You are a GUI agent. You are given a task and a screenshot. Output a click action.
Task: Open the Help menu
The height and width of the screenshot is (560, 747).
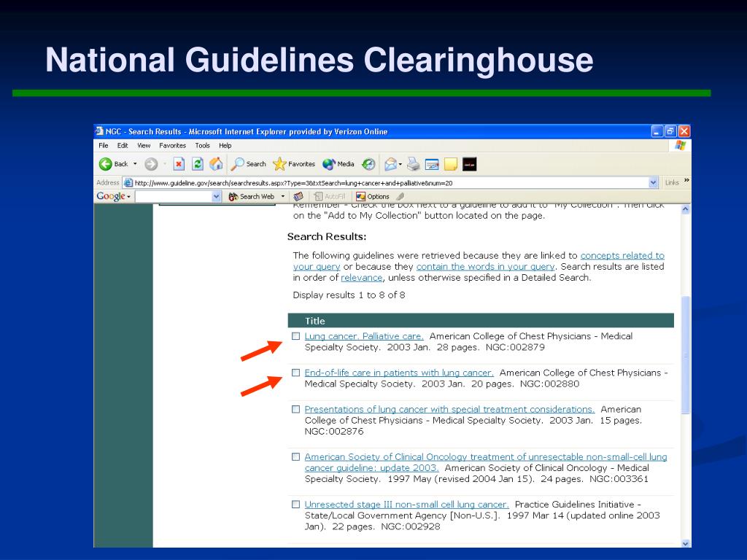click(225, 146)
